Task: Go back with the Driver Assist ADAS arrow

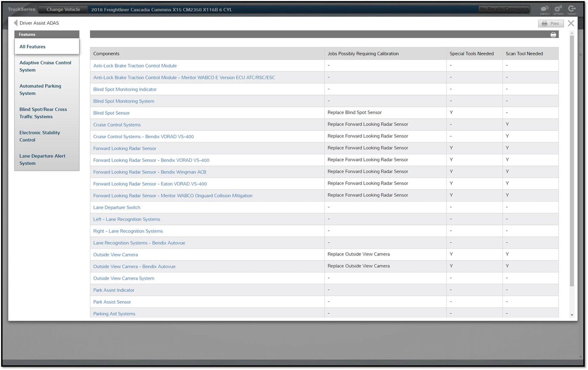Action: pos(16,23)
